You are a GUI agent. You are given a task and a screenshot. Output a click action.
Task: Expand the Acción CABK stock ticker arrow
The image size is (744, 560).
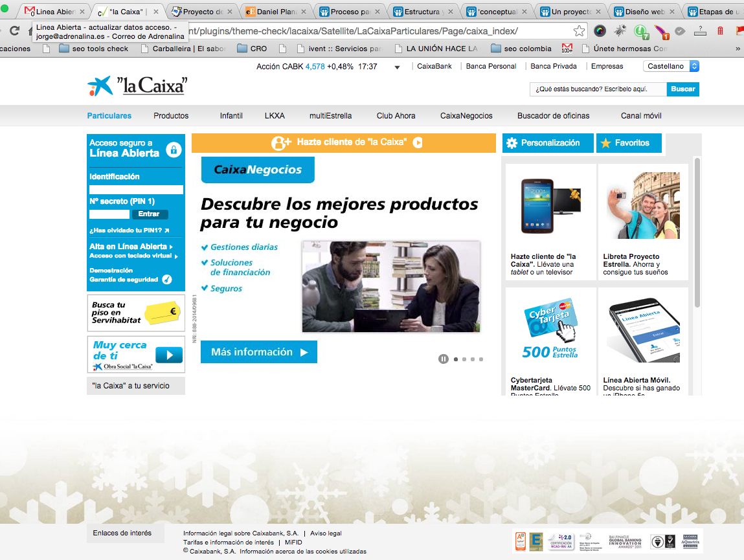click(x=397, y=67)
